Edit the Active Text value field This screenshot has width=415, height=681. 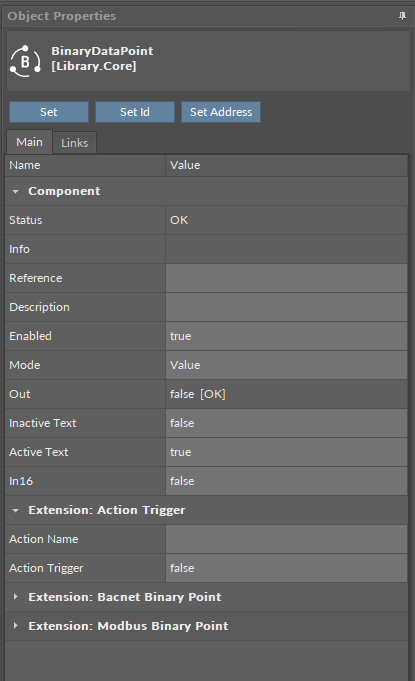coord(286,452)
